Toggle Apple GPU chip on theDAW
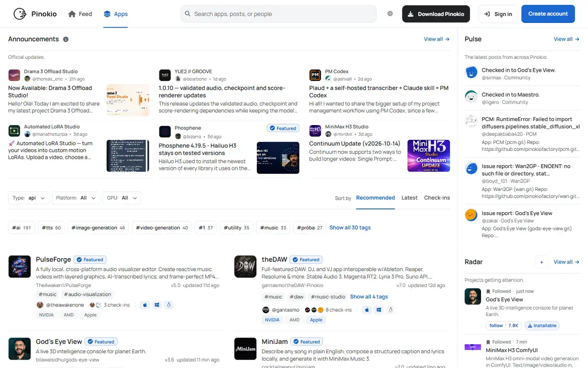The image size is (588, 368). (x=316, y=320)
